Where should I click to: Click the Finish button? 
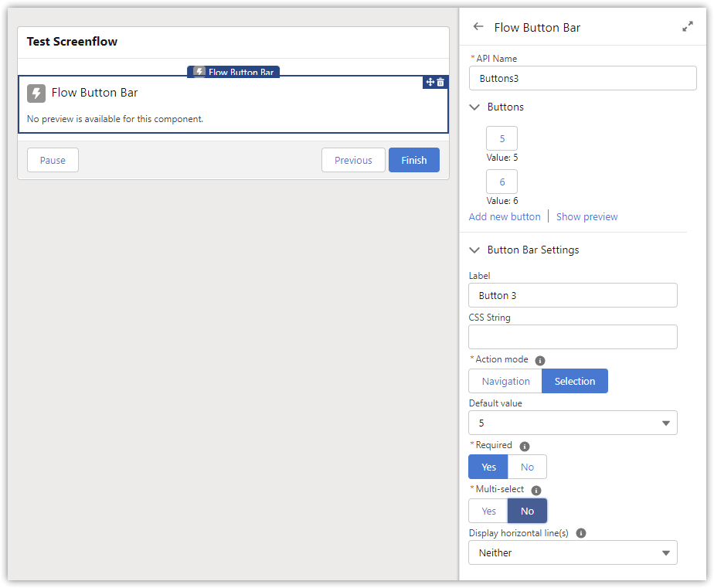tap(414, 160)
